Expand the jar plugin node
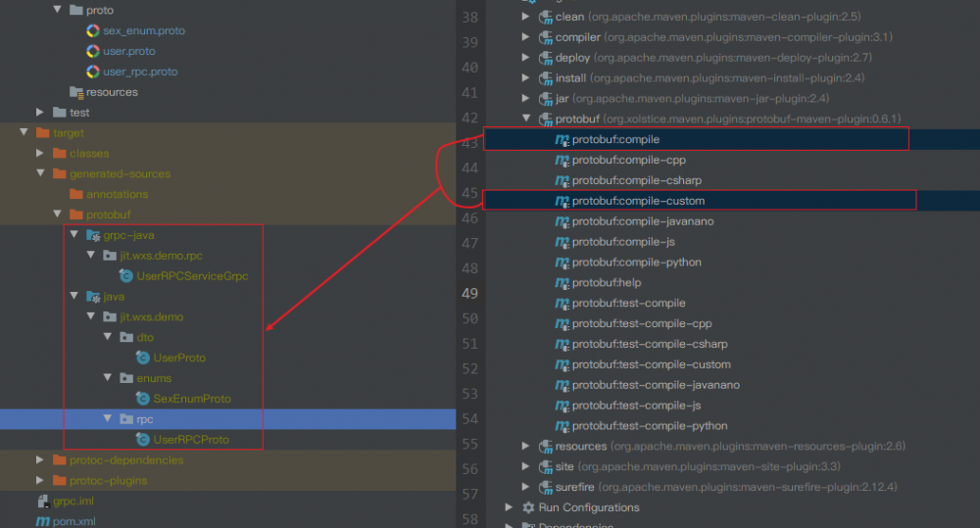This screenshot has height=528, width=980. (525, 98)
